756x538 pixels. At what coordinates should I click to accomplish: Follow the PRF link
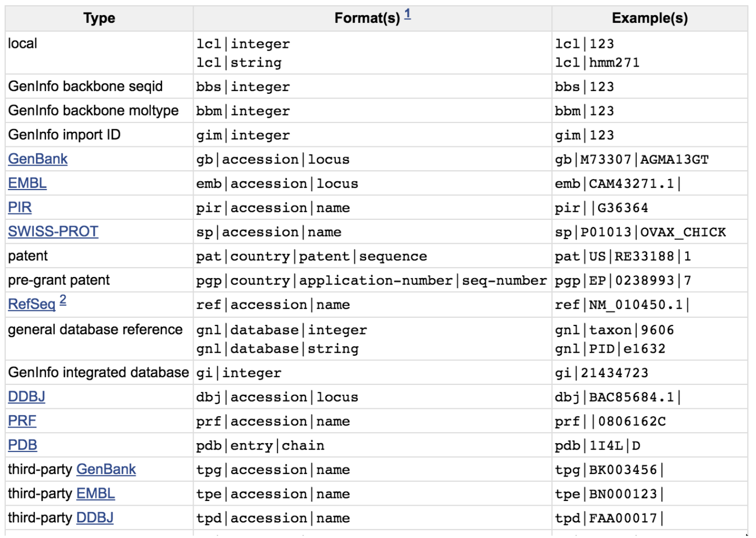coord(22,421)
